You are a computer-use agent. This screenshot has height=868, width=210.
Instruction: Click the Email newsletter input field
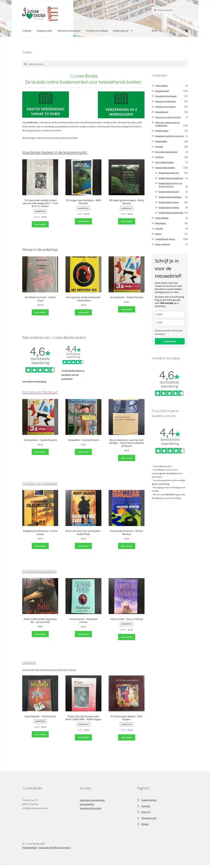[170, 322]
